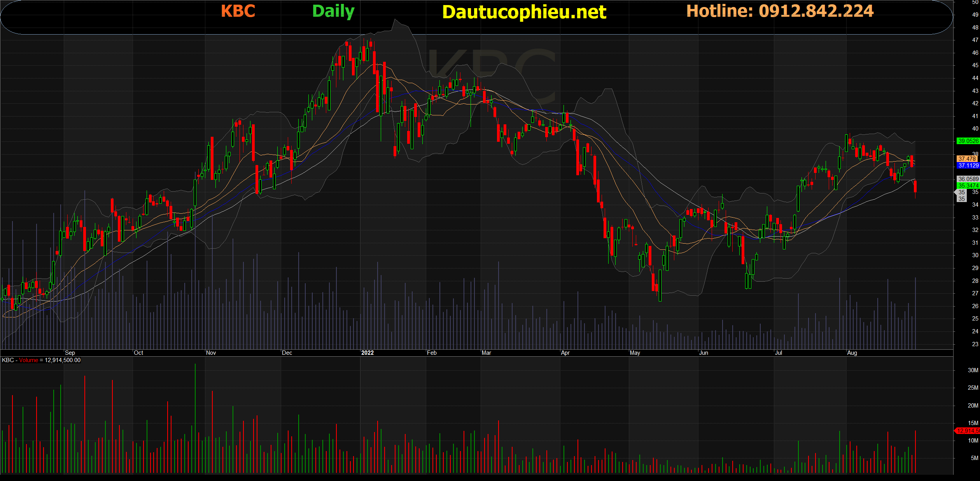Click the green Daily interval label

pyautogui.click(x=333, y=11)
